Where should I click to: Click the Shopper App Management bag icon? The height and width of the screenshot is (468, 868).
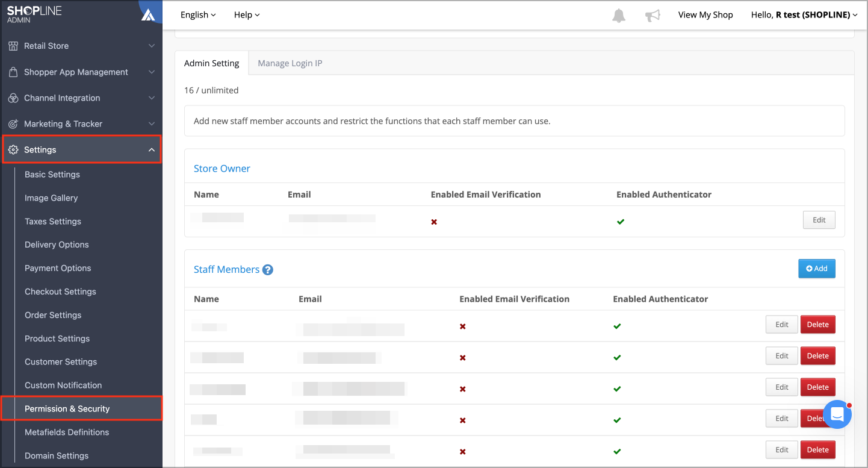click(x=13, y=72)
